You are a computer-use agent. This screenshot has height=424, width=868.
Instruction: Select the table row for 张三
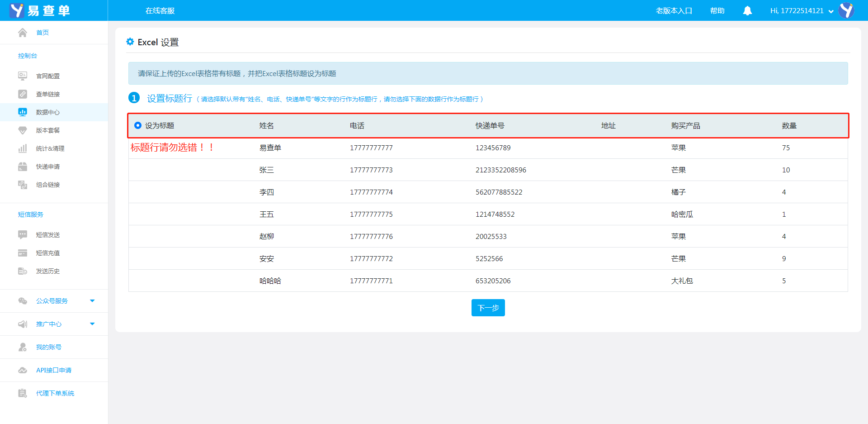coord(488,170)
